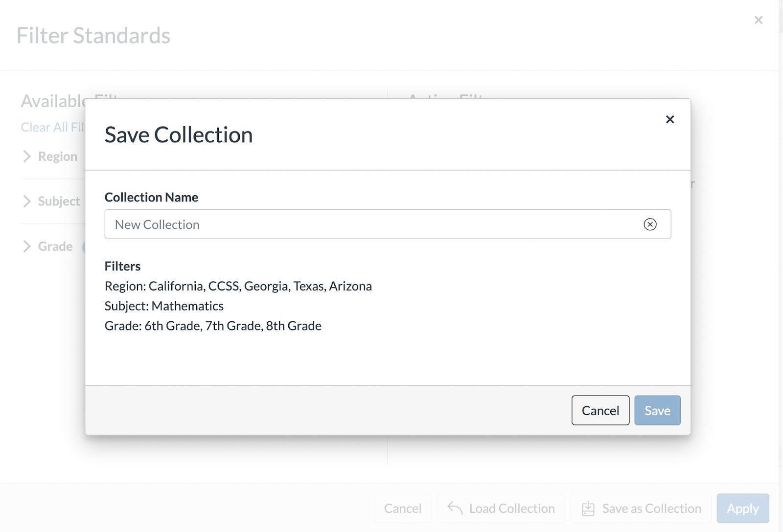
Task: Click the Load Collection arrow icon
Action: coord(455,509)
